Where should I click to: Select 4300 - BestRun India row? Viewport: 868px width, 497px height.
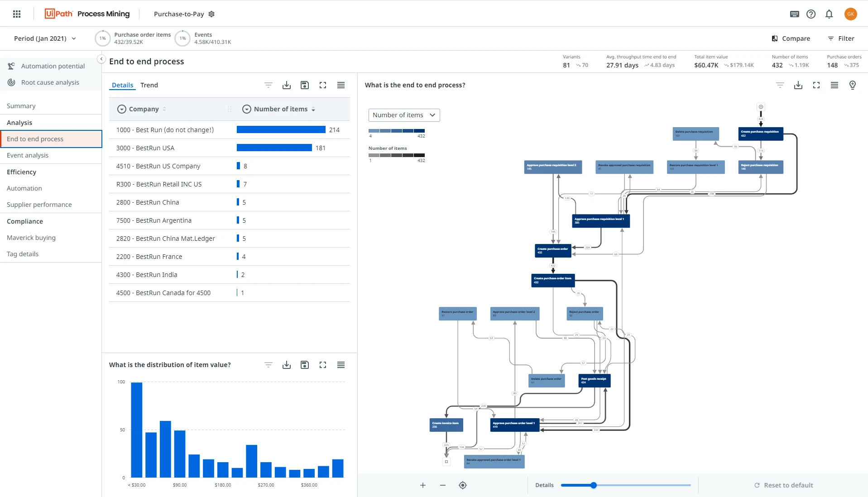click(230, 275)
